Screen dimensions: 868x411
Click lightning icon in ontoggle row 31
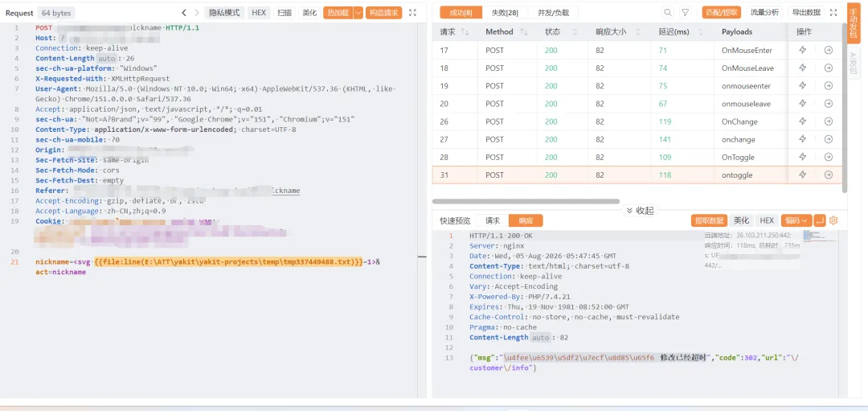tap(803, 175)
